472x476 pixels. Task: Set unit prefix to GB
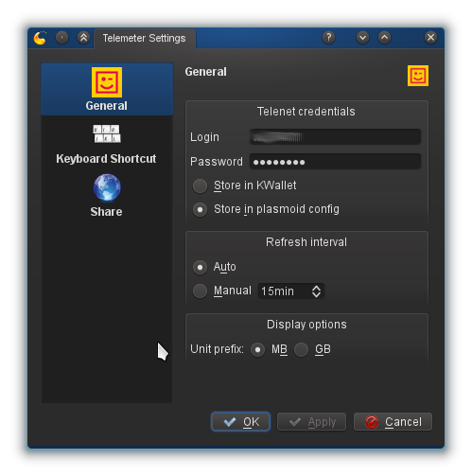pyautogui.click(x=301, y=350)
